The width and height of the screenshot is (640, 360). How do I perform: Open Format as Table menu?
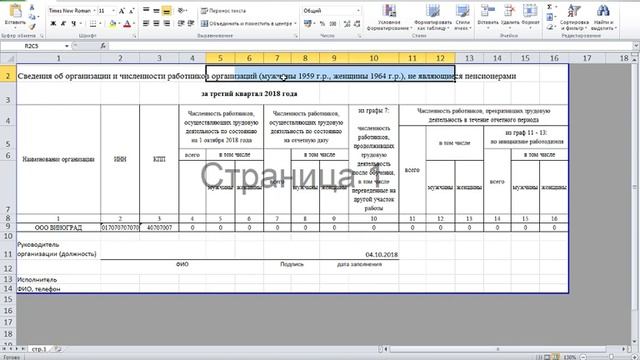click(433, 17)
